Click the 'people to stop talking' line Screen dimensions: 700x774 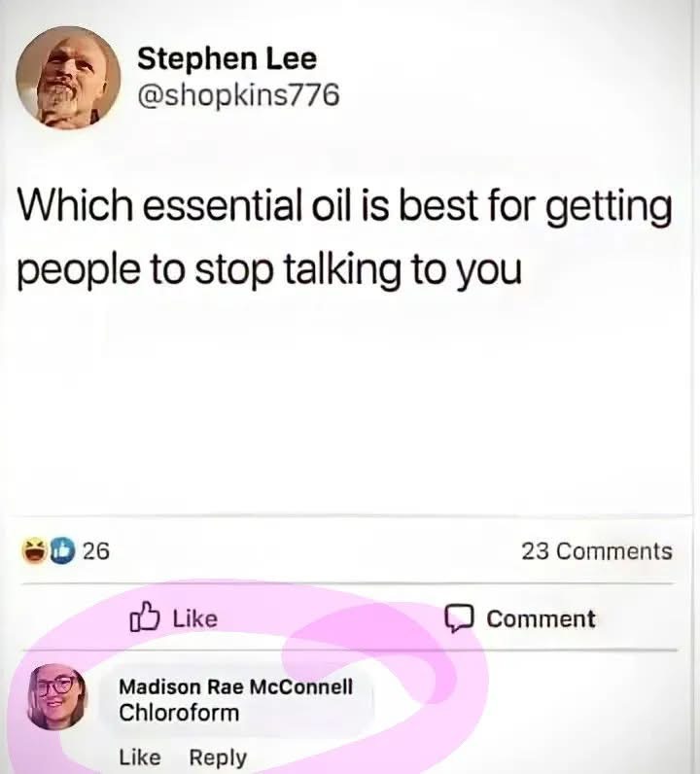point(269,269)
